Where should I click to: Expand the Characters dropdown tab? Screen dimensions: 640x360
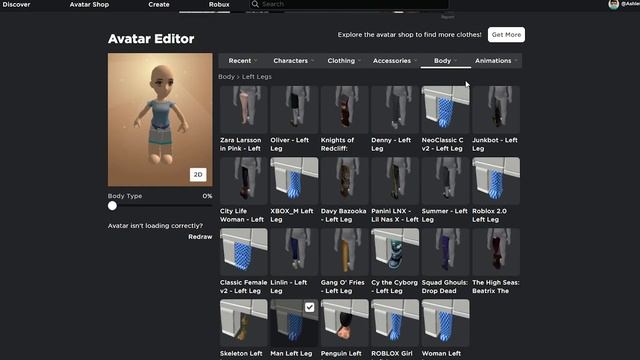tap(293, 61)
